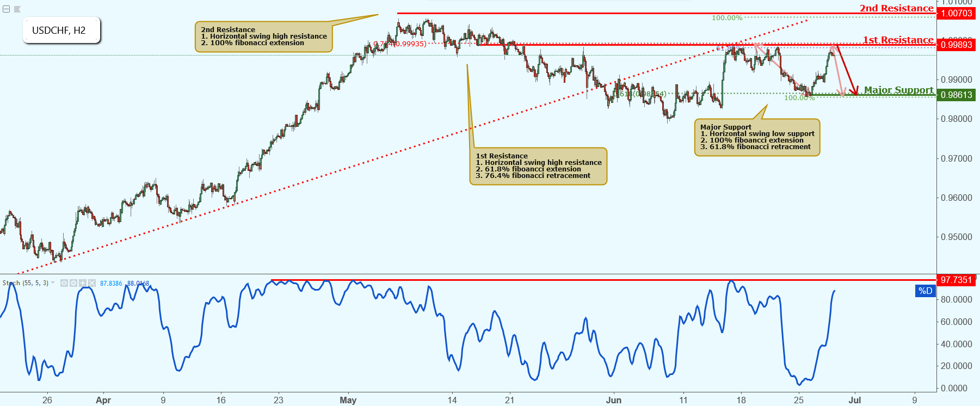Click the 0.95000 price axis label

click(x=956, y=237)
